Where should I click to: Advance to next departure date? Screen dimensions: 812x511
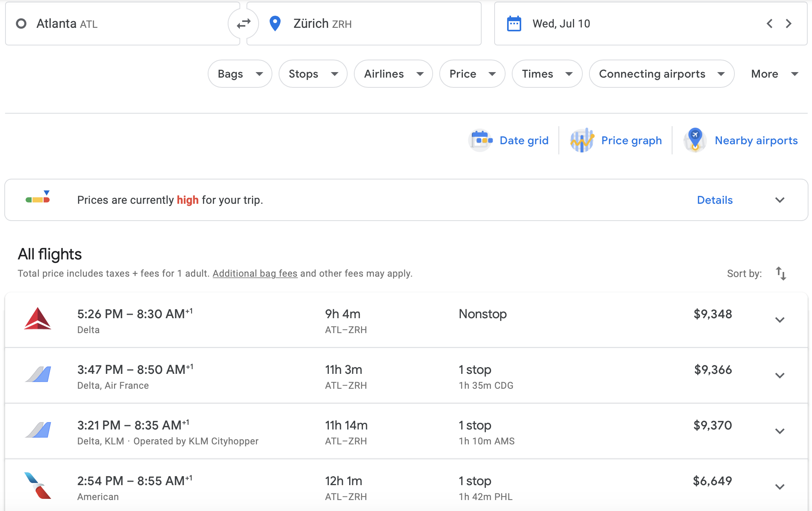tap(788, 24)
